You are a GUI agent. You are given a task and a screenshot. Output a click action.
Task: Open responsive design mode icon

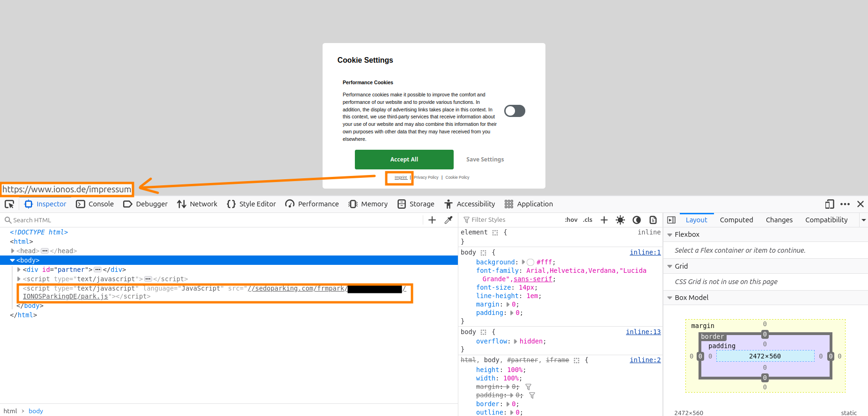tap(829, 204)
